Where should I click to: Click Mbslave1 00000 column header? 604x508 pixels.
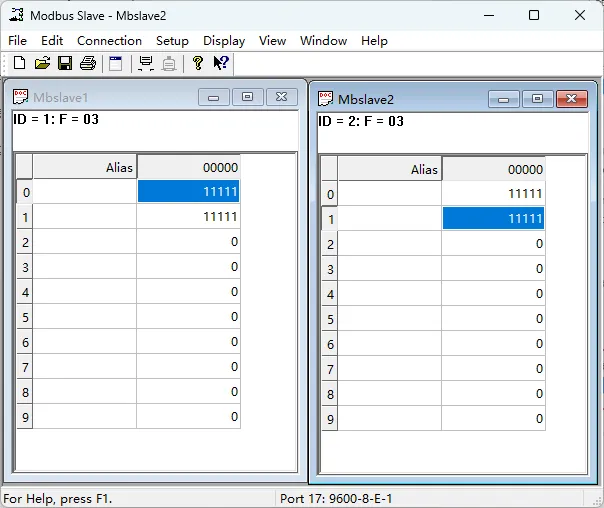188,167
